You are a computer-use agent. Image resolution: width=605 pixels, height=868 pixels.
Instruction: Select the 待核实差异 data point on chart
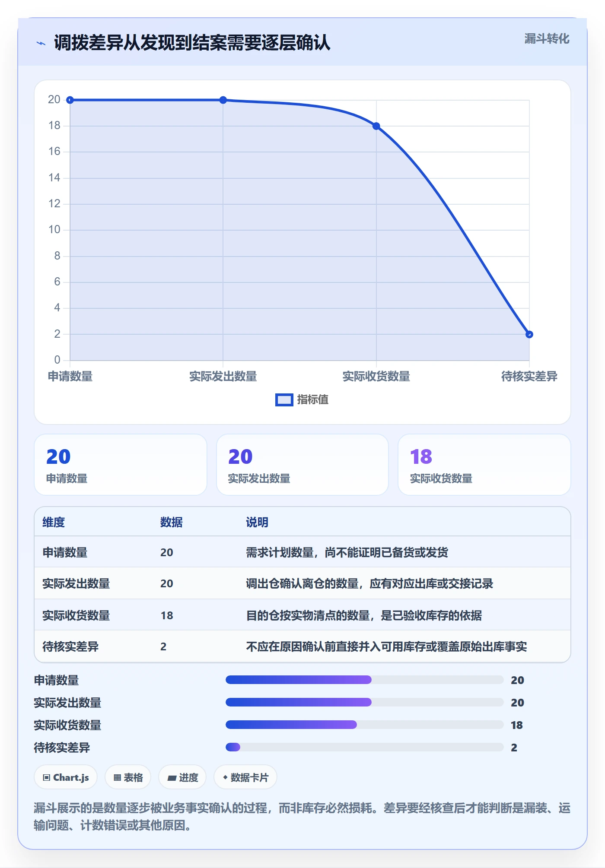tap(529, 334)
